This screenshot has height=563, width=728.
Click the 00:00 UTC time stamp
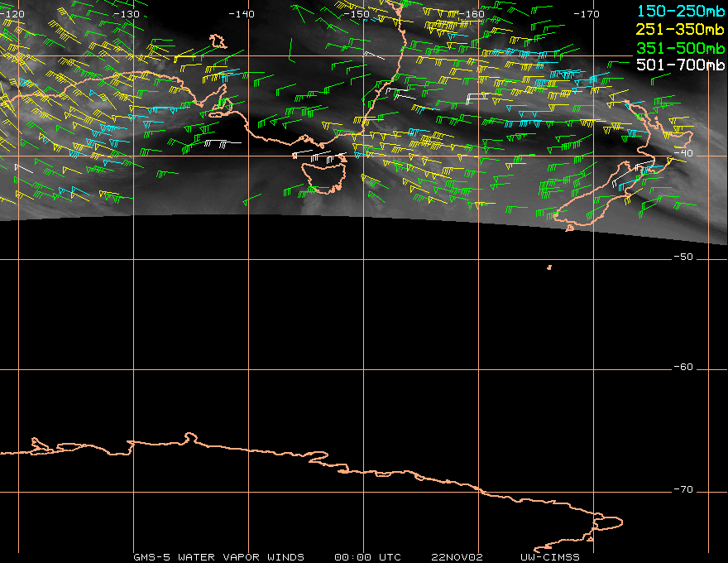tap(367, 557)
